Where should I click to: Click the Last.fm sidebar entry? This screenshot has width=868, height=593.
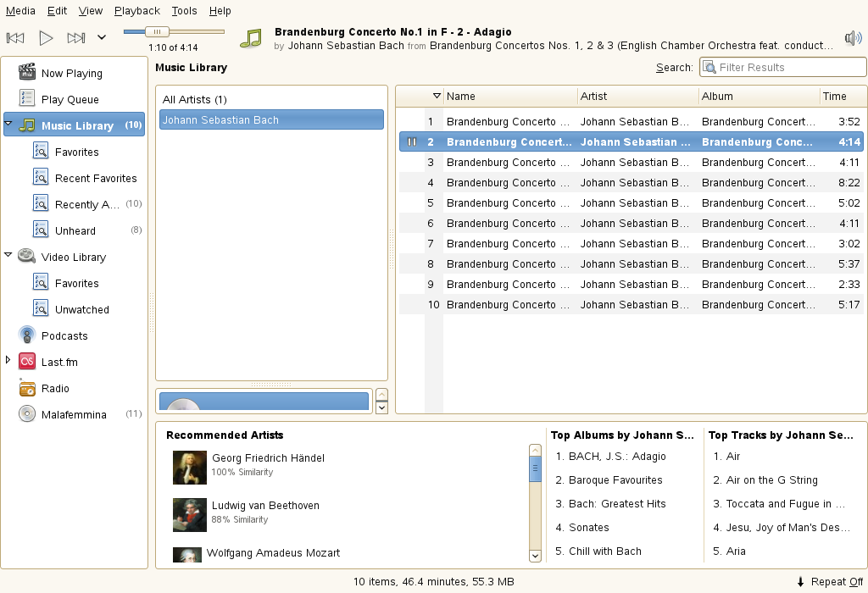(59, 362)
